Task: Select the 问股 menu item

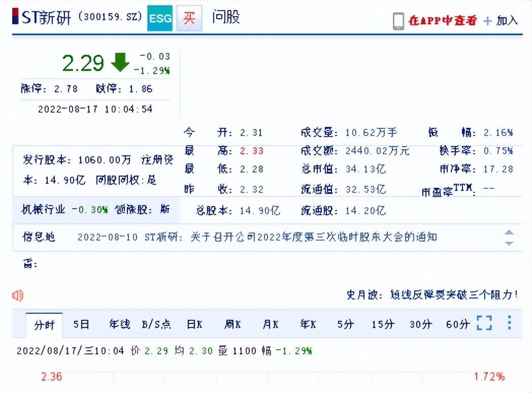Action: (225, 18)
